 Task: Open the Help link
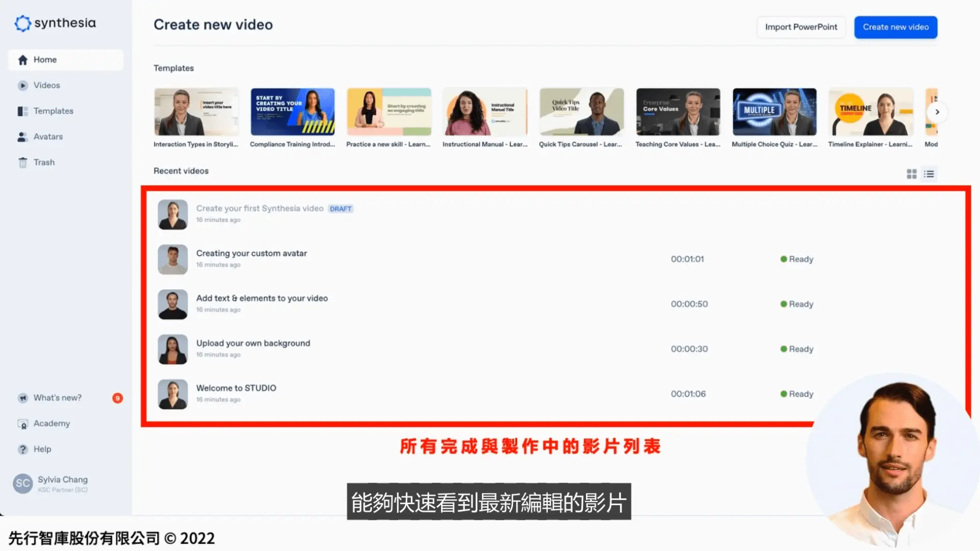[x=42, y=449]
